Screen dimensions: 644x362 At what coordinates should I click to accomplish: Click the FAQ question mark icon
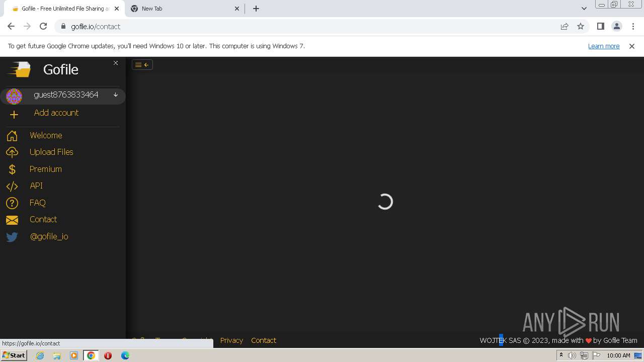point(12,203)
